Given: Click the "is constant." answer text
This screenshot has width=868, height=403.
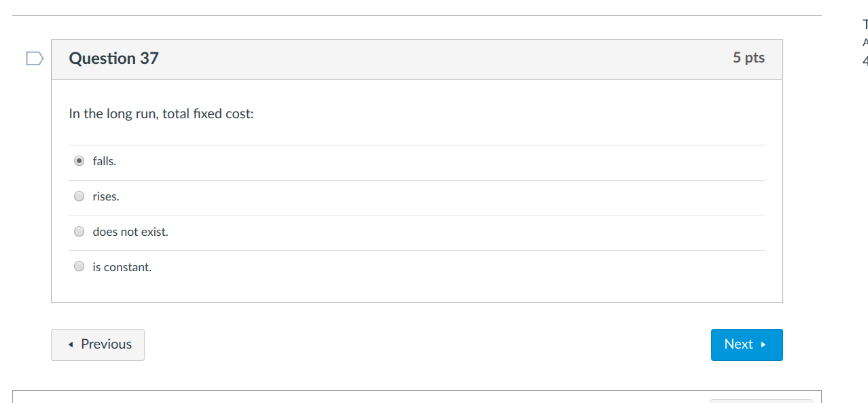Looking at the screenshot, I should 122,267.
